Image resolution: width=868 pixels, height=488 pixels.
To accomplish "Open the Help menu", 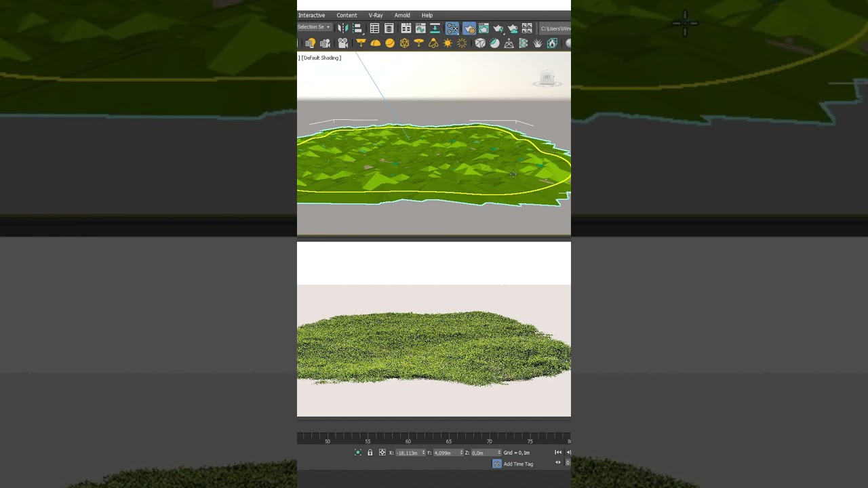I will [427, 15].
